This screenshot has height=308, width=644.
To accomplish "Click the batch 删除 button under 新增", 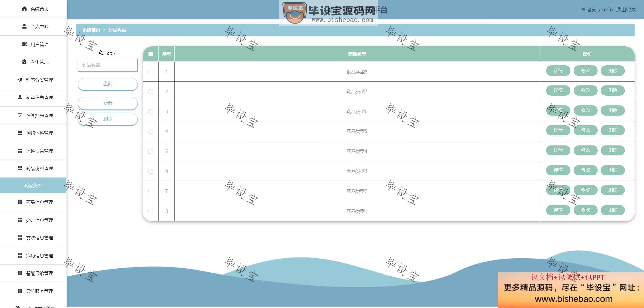I will point(108,119).
